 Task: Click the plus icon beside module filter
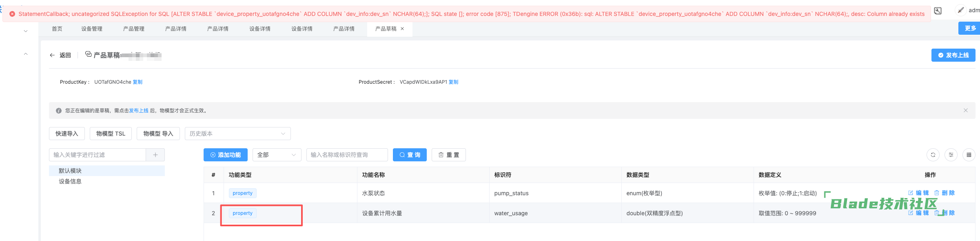coord(155,155)
